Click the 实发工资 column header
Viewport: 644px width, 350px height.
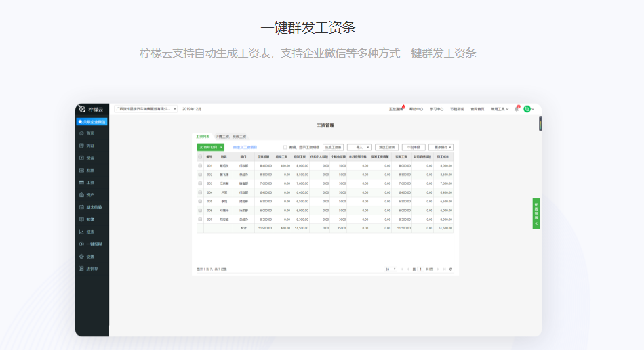point(401,157)
